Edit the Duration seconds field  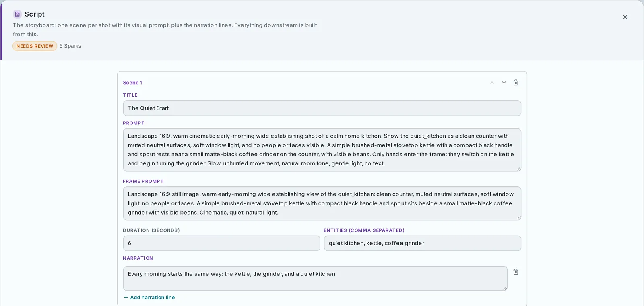pos(221,243)
